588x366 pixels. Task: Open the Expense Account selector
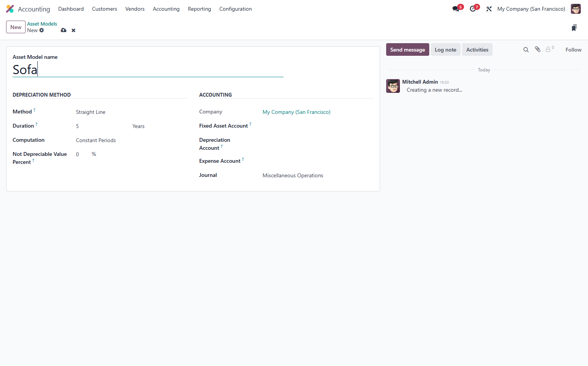click(x=318, y=161)
